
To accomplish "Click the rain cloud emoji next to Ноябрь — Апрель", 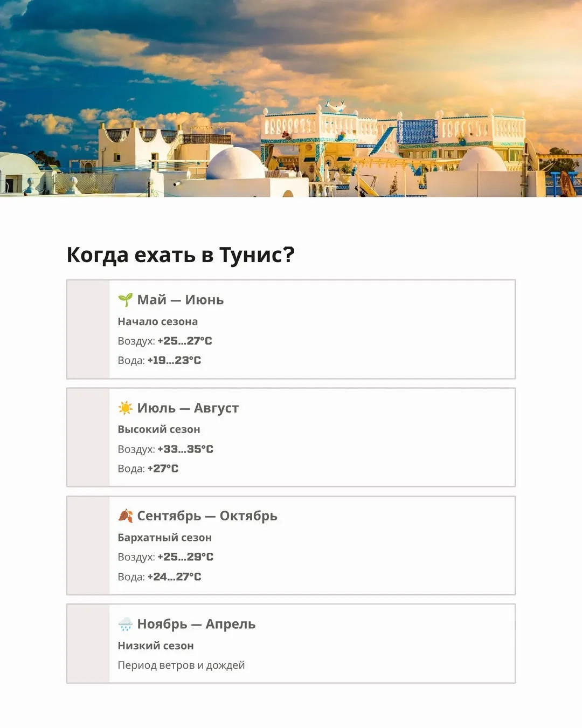I will 125,624.
